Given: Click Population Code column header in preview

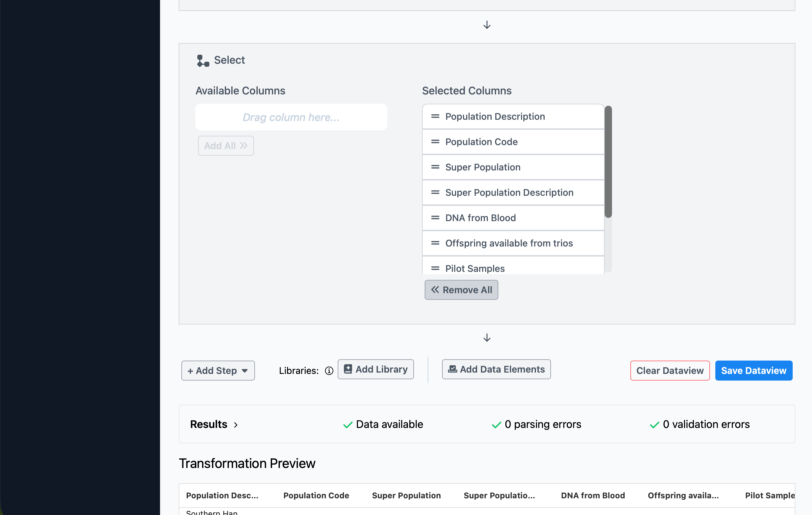Looking at the screenshot, I should tap(316, 495).
